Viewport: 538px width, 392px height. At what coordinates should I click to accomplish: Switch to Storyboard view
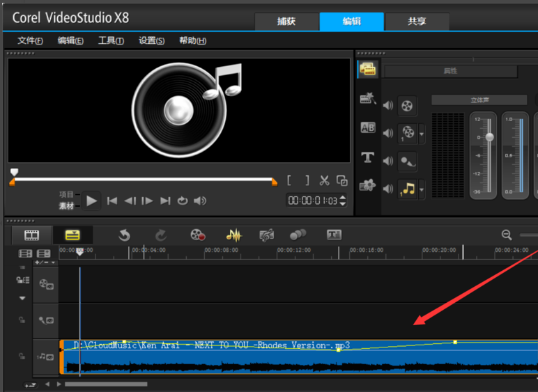(31, 235)
